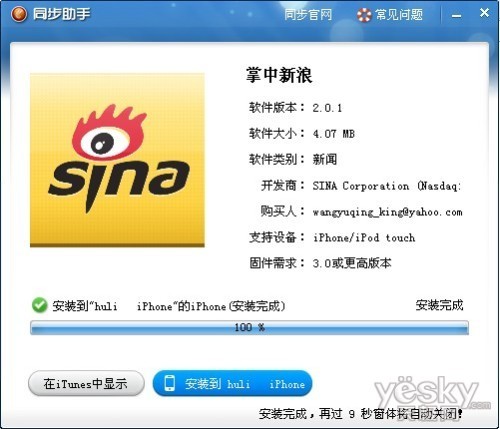
Task: Click the 安装到 huli iPhone button
Action: (x=232, y=383)
